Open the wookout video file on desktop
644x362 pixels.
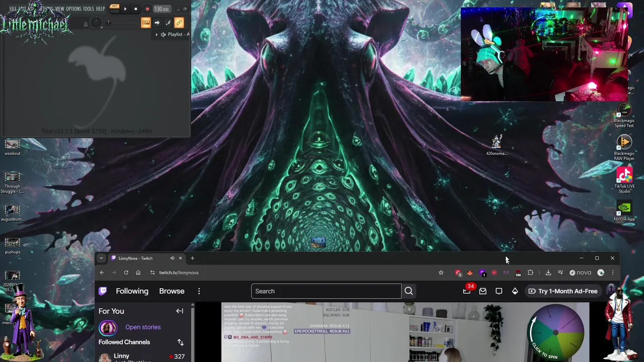[13, 148]
